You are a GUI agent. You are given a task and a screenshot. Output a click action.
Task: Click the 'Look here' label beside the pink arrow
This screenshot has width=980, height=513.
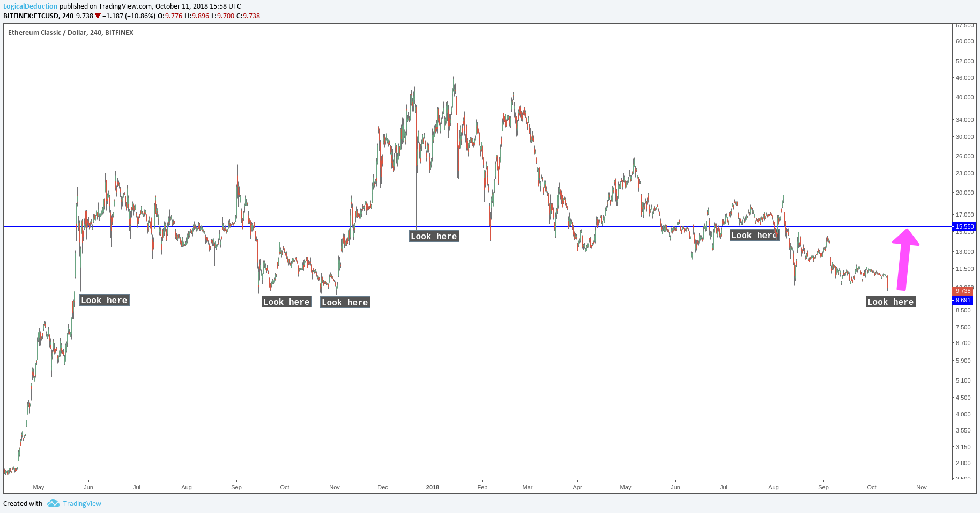(890, 302)
